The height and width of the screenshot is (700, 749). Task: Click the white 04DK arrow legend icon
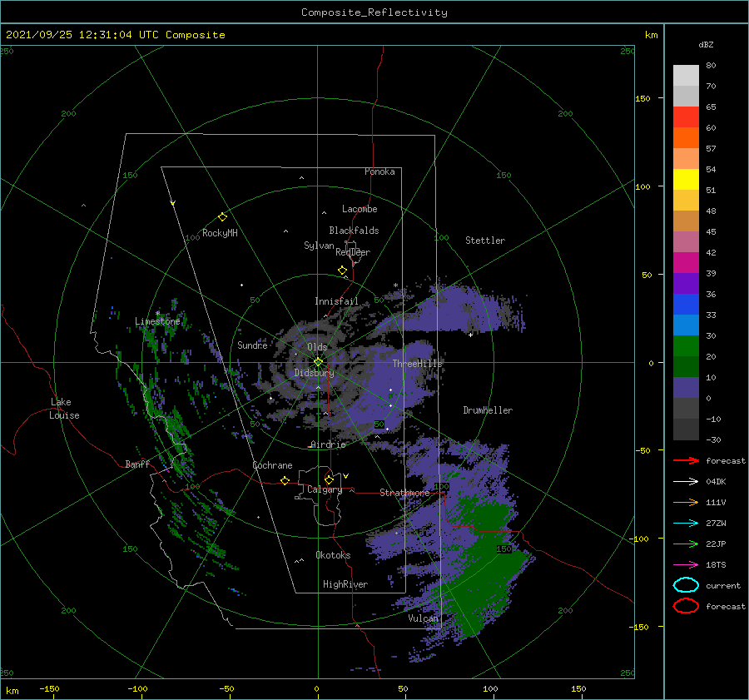pos(686,482)
